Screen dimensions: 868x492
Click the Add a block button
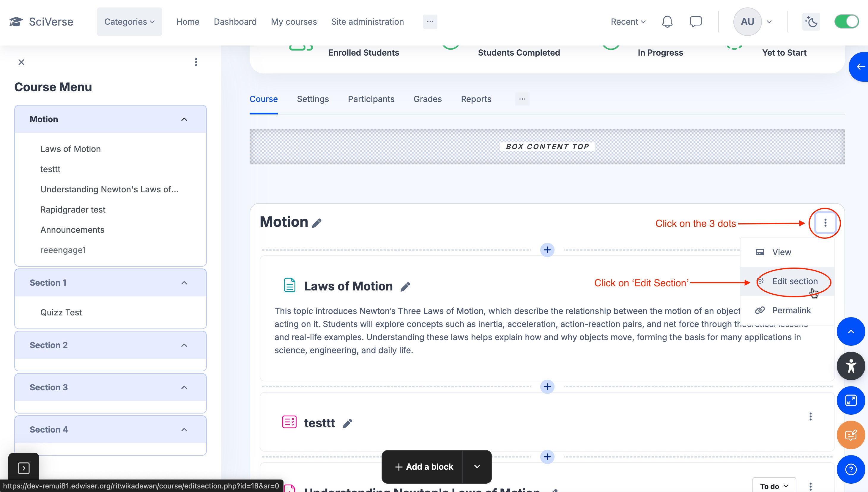click(423, 467)
